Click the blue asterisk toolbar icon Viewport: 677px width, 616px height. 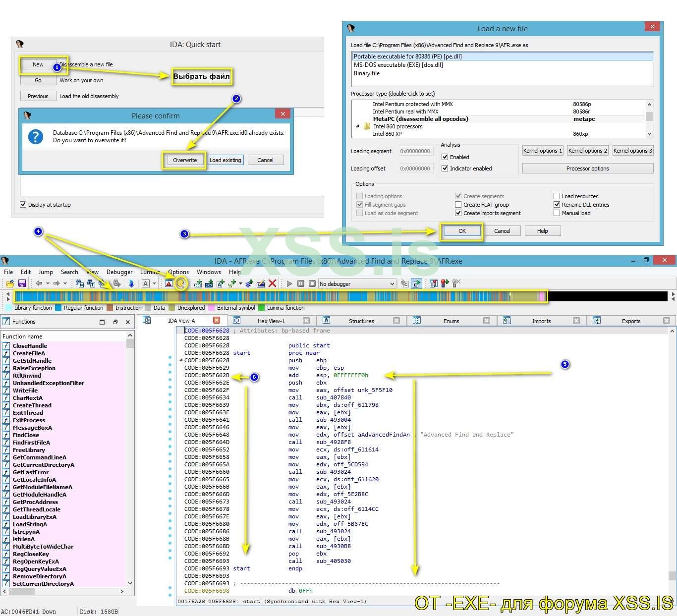click(x=249, y=283)
